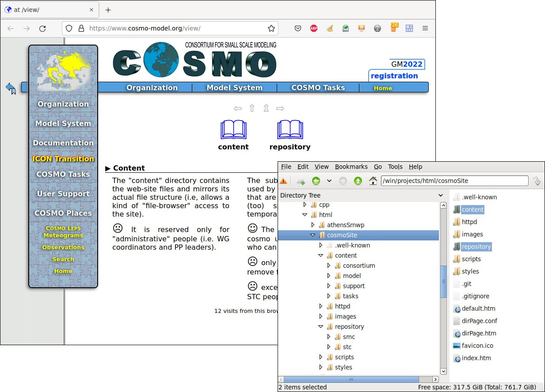Click the tiled layout extension icon

409,28
